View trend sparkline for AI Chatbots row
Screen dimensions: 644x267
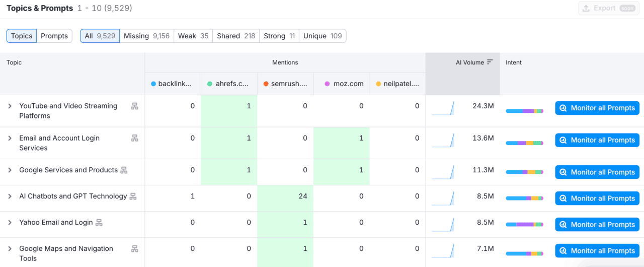pyautogui.click(x=443, y=198)
